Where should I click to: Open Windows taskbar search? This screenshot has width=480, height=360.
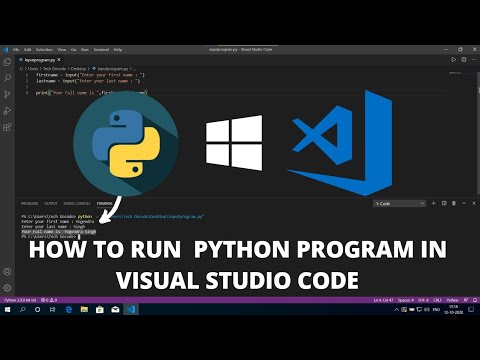click(22, 310)
